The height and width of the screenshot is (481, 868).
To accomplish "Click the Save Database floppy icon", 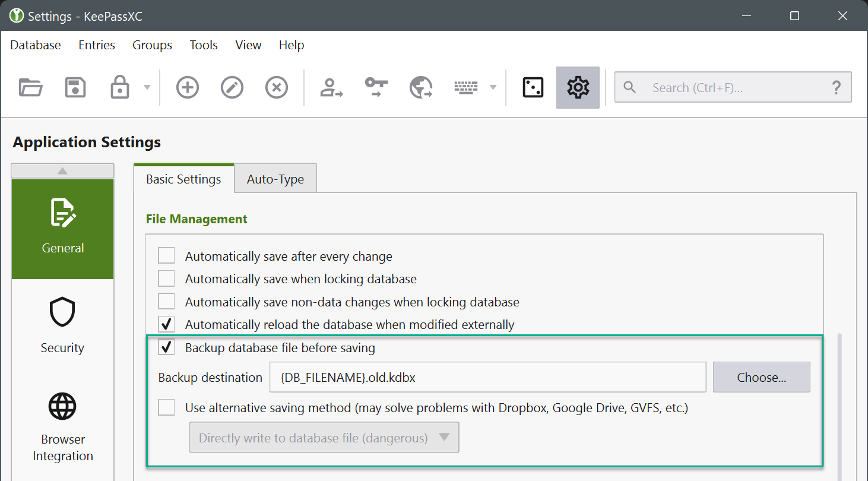I will 75,88.
